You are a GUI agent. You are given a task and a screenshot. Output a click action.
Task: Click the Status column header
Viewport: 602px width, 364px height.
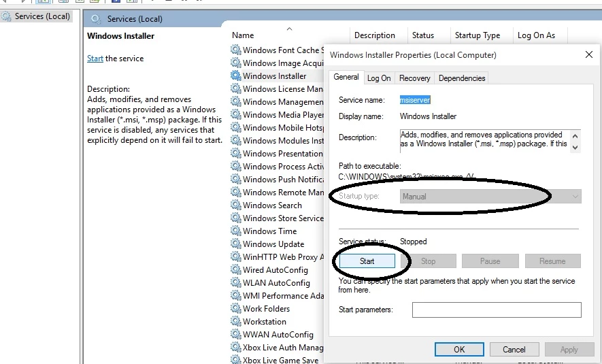click(423, 35)
